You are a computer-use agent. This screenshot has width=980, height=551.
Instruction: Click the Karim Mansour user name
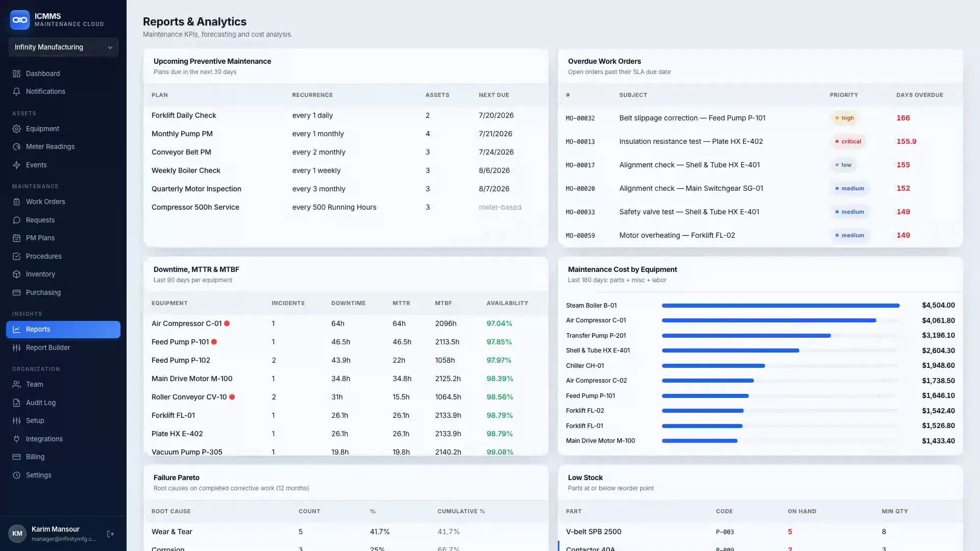tap(56, 529)
